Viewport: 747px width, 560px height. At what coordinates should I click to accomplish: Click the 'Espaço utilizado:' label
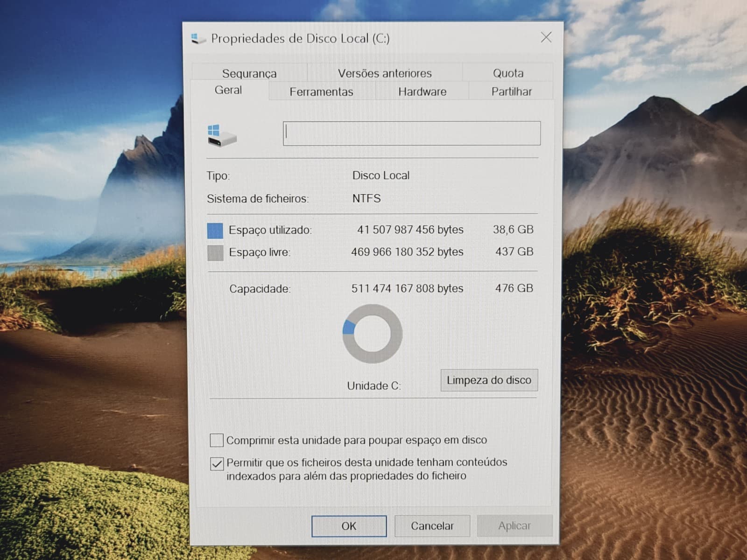tap(270, 230)
